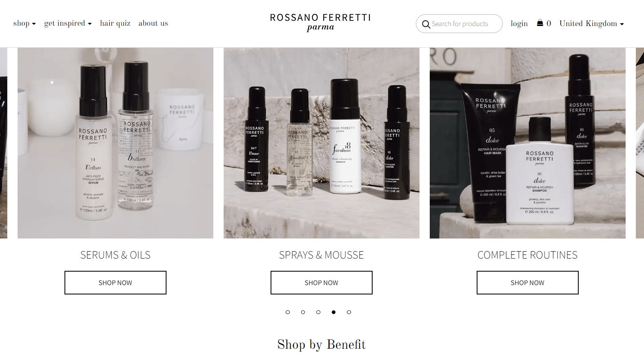Screen dimensions: 644x354
Task: Click Shop Now under Sprays & Mousse
Action: pos(322,283)
